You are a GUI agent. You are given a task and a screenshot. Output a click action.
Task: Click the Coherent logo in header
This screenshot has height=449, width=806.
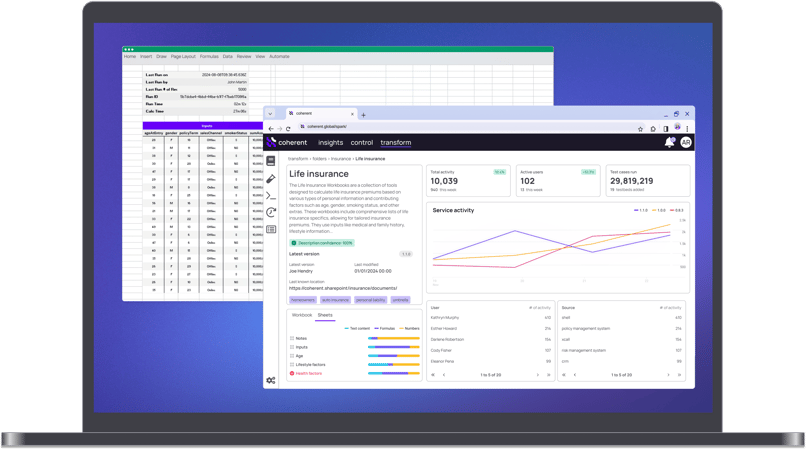pyautogui.click(x=287, y=142)
